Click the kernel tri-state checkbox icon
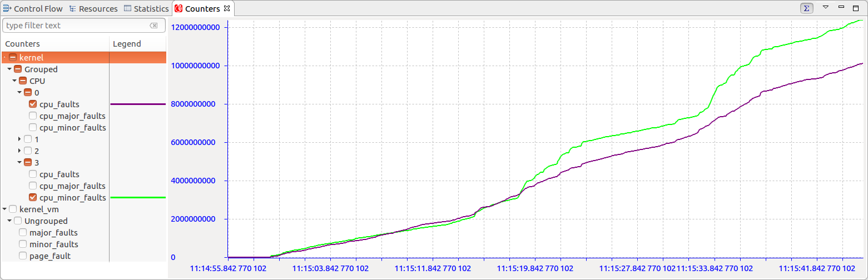 [x=13, y=58]
